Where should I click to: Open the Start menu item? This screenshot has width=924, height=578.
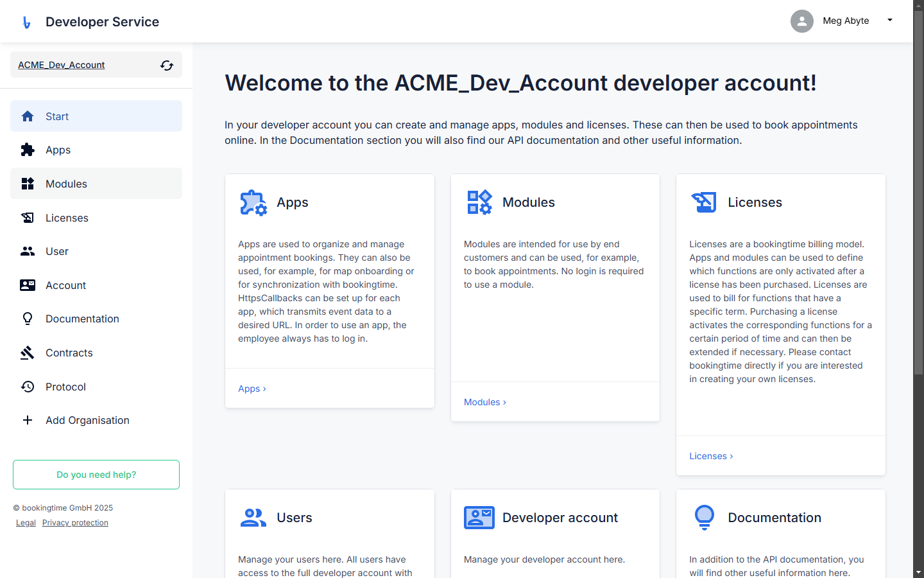(96, 116)
